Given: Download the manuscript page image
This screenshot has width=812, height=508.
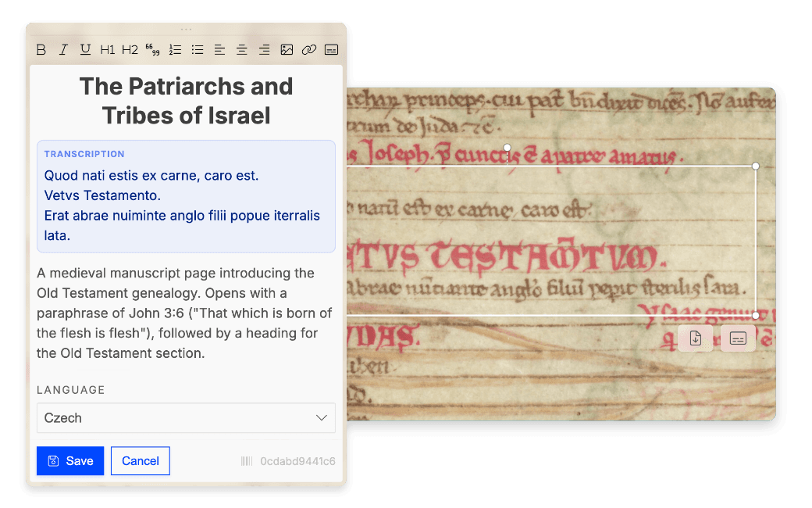Looking at the screenshot, I should coord(695,338).
